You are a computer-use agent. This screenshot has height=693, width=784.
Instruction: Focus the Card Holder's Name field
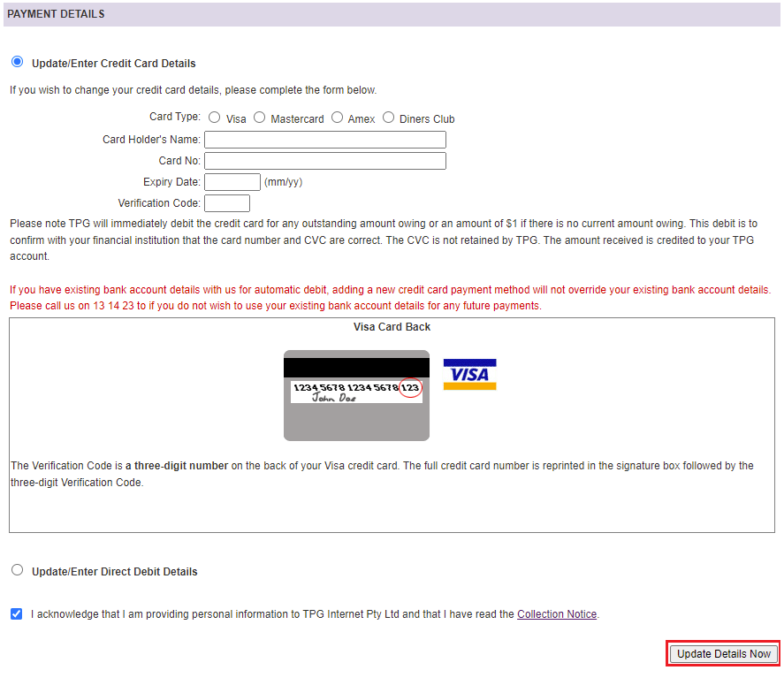(325, 140)
